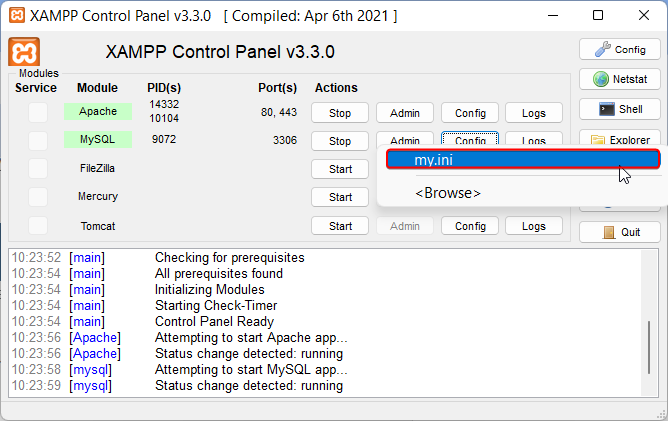This screenshot has width=668, height=421.
Task: View MySQL Logs
Action: (534, 138)
